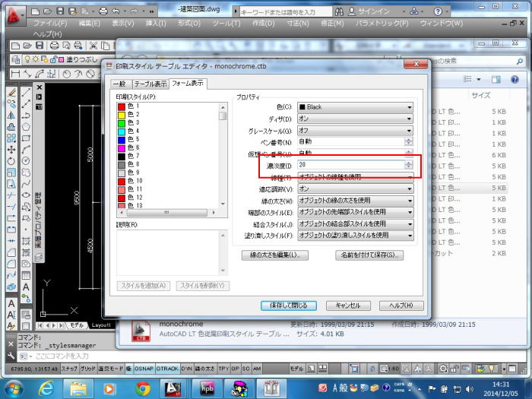The image size is (532, 399).
Task: Toggle スナップ in status bar
Action: tap(70, 369)
